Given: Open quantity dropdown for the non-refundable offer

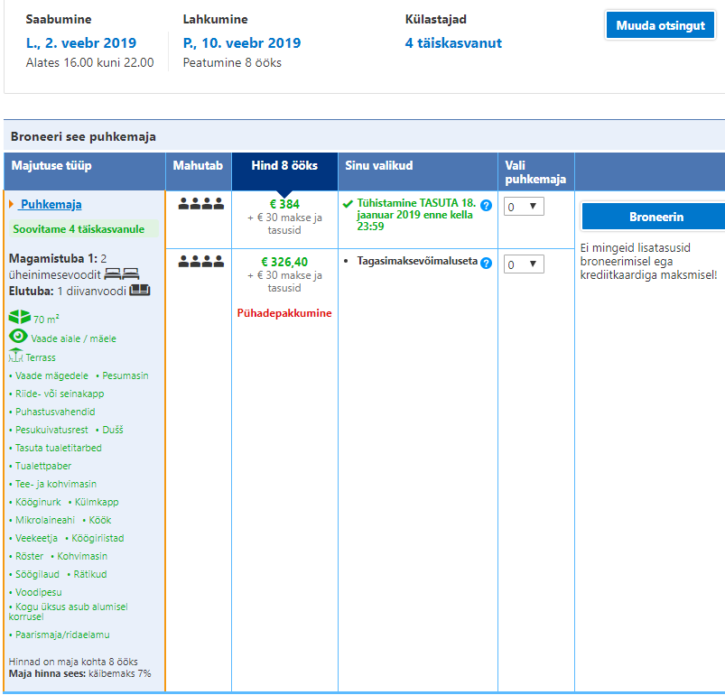Looking at the screenshot, I should pos(523,264).
